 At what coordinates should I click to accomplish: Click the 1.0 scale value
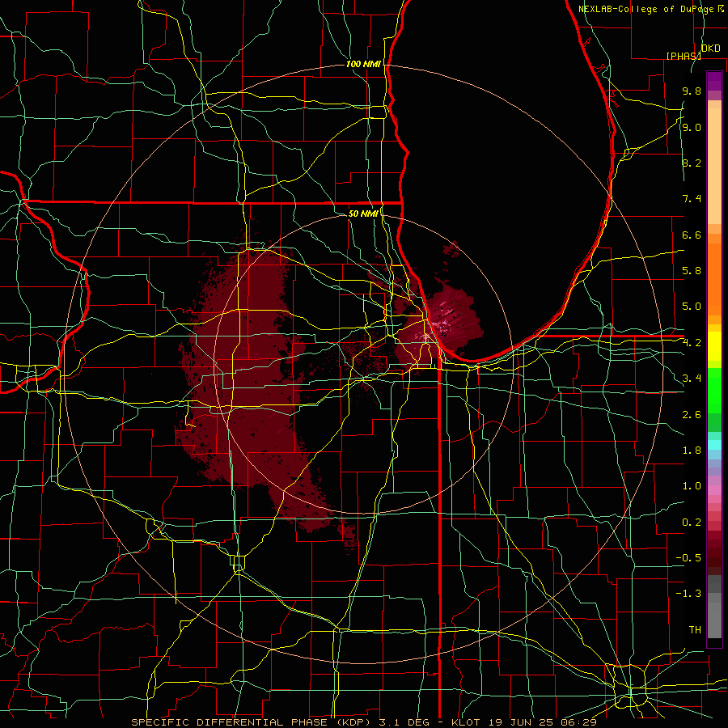click(x=692, y=486)
